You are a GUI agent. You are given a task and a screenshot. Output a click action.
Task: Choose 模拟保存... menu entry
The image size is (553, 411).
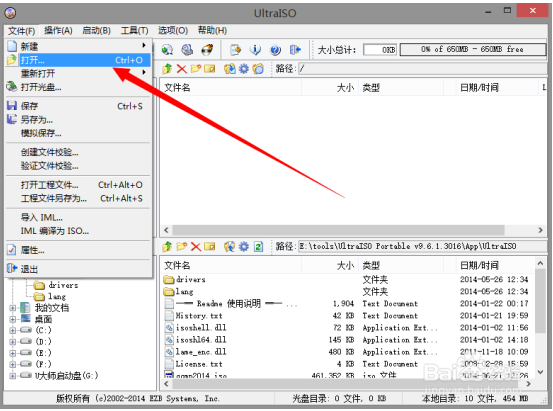78,133
